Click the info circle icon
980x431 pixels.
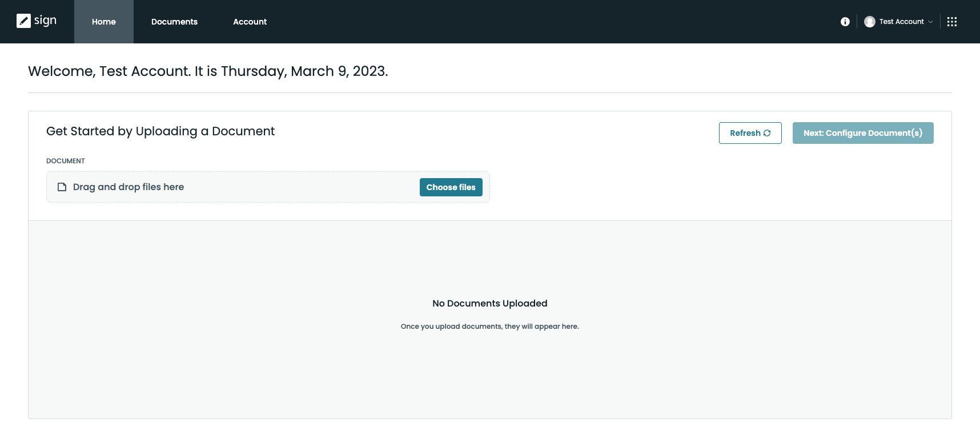(x=845, y=22)
